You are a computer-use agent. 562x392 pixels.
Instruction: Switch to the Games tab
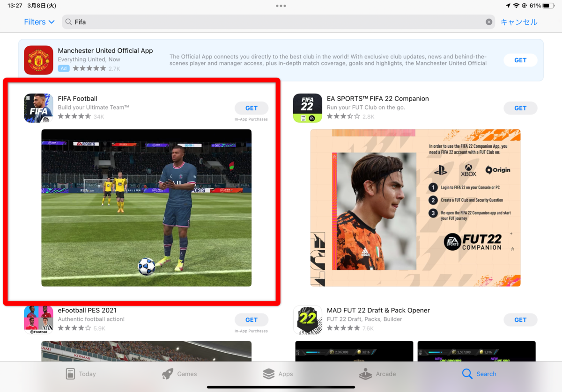point(179,374)
